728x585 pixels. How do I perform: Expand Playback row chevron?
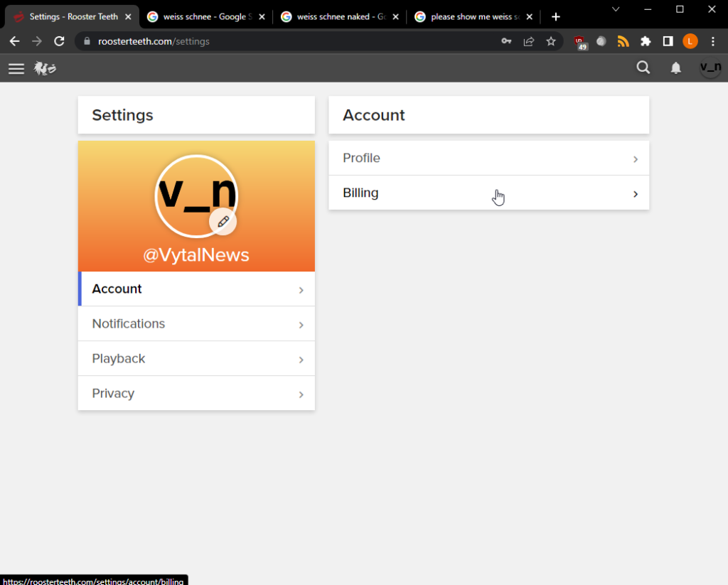coord(301,360)
